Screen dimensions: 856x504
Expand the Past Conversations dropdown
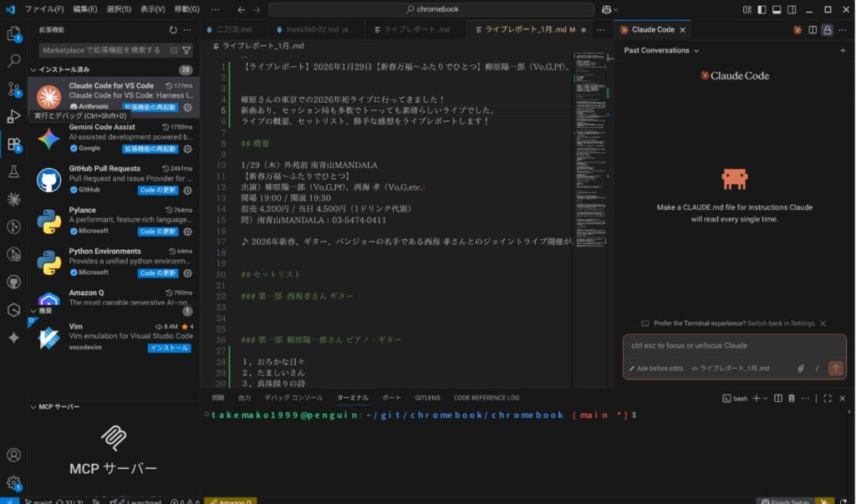pyautogui.click(x=661, y=50)
